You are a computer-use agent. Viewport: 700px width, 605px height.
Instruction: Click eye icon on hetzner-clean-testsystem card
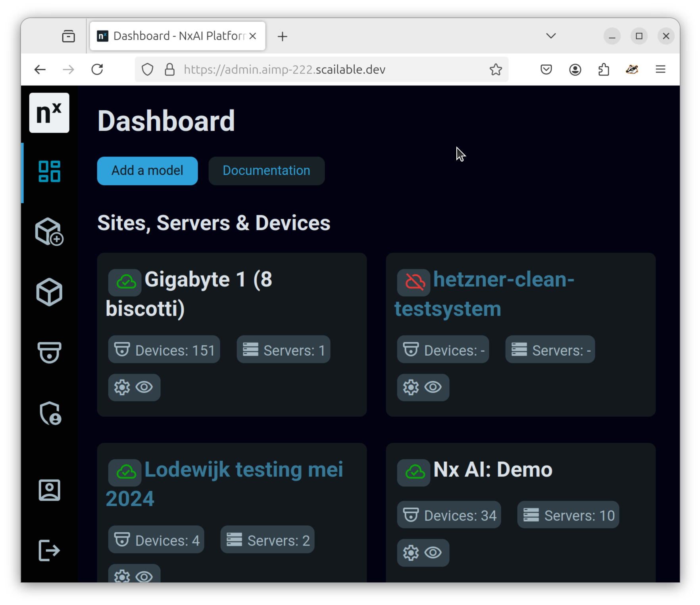coord(433,387)
